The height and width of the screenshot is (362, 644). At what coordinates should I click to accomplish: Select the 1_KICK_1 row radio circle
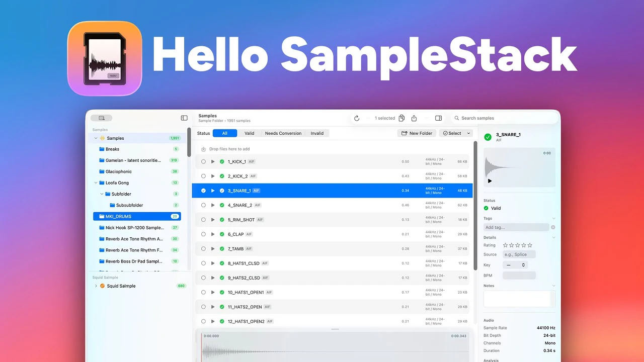click(x=203, y=162)
